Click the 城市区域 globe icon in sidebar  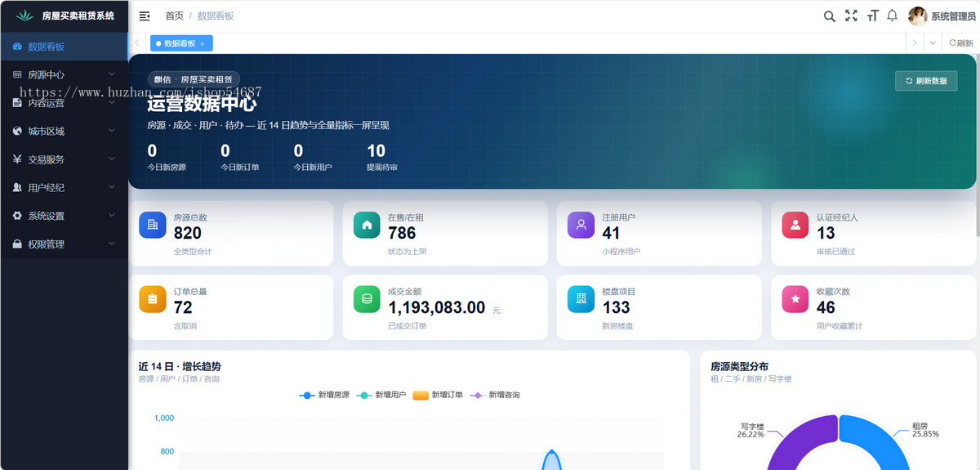point(17,131)
